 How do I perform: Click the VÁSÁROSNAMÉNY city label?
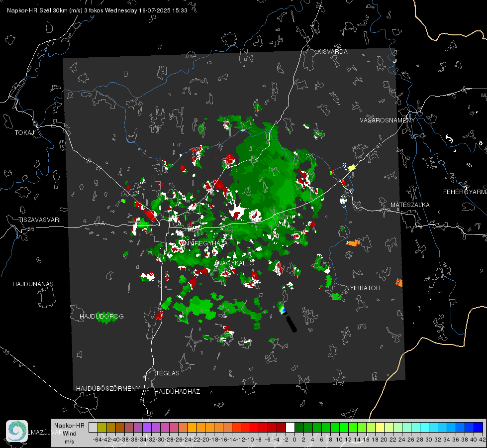point(388,120)
